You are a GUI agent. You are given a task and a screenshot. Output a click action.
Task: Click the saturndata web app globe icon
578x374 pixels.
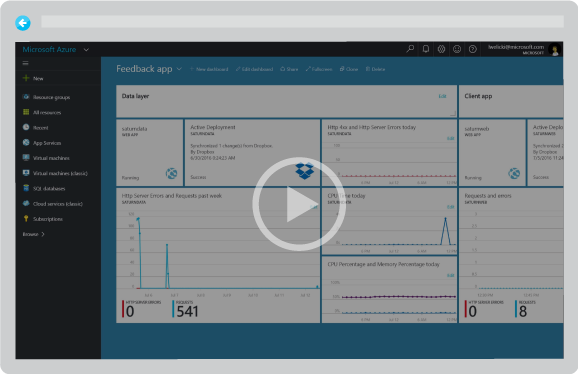[x=171, y=173]
